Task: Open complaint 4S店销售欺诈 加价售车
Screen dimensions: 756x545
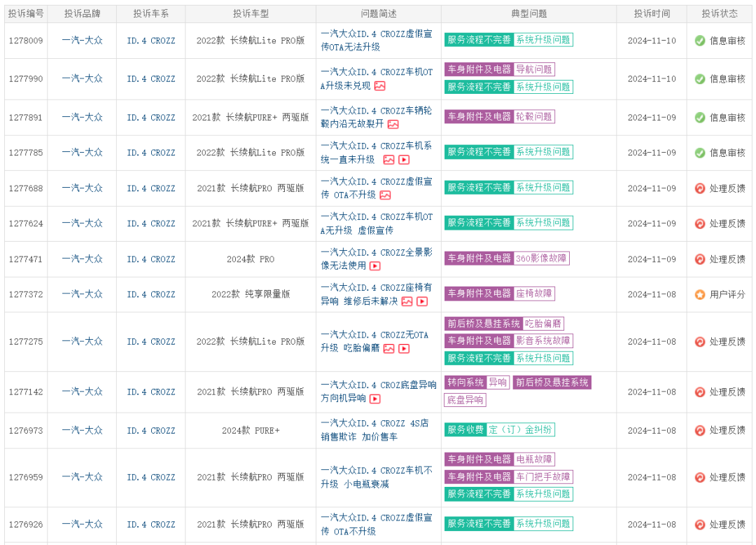Action: [374, 429]
